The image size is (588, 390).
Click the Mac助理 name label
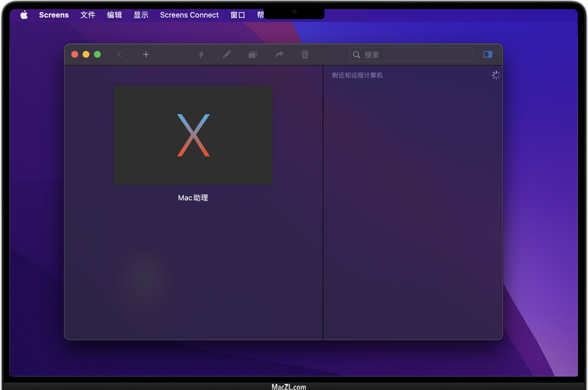point(193,198)
